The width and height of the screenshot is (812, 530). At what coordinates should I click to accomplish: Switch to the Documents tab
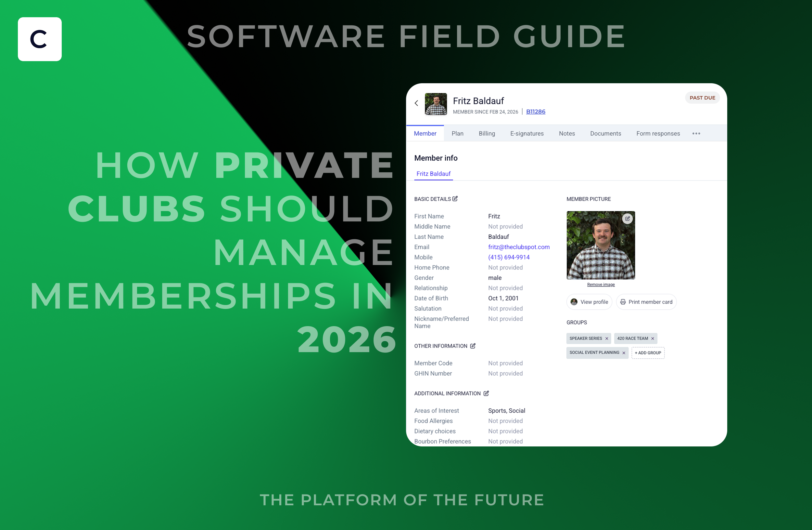click(x=605, y=134)
